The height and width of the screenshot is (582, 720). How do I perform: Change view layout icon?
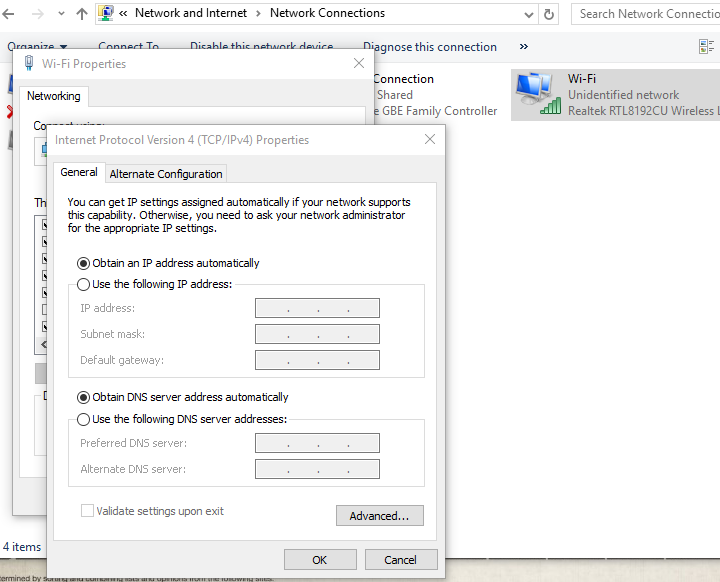[x=706, y=46]
